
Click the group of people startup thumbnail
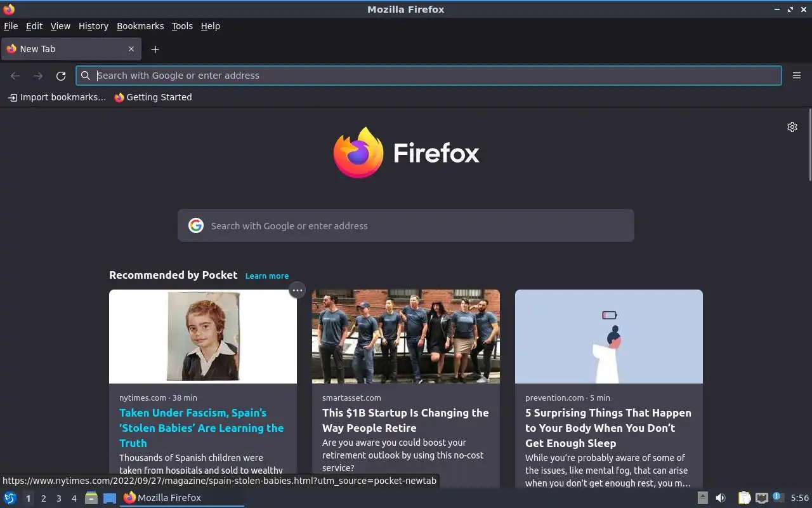click(406, 337)
